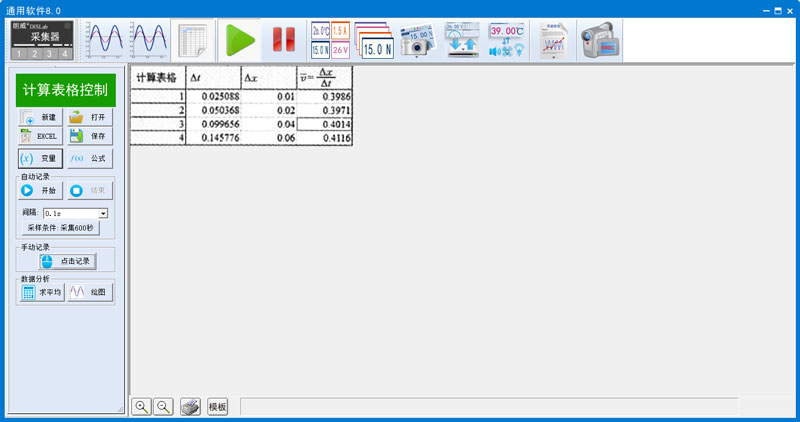Screen dimensions: 800x422
Task: Select the 0.4014 cell in the table
Action: pyautogui.click(x=325, y=124)
